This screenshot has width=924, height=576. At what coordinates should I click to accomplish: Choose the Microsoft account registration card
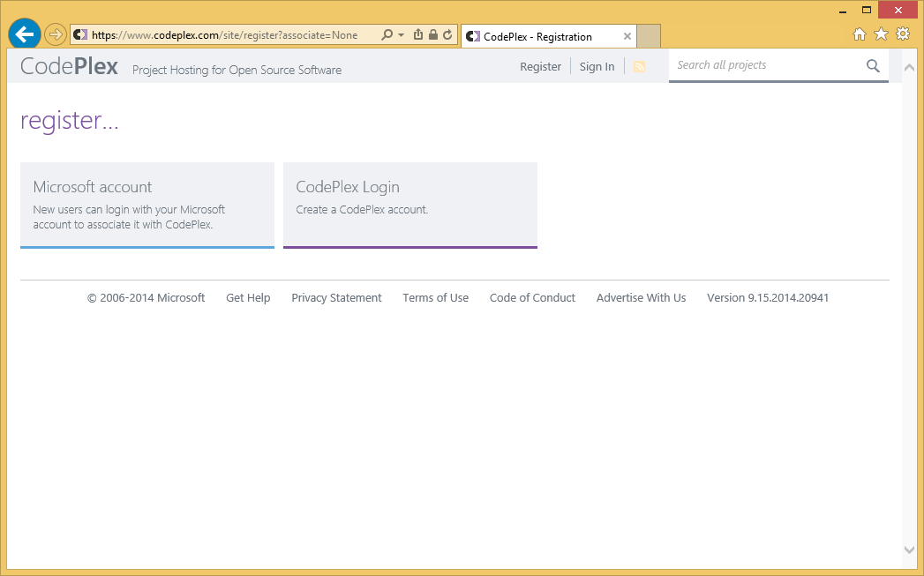pos(147,206)
